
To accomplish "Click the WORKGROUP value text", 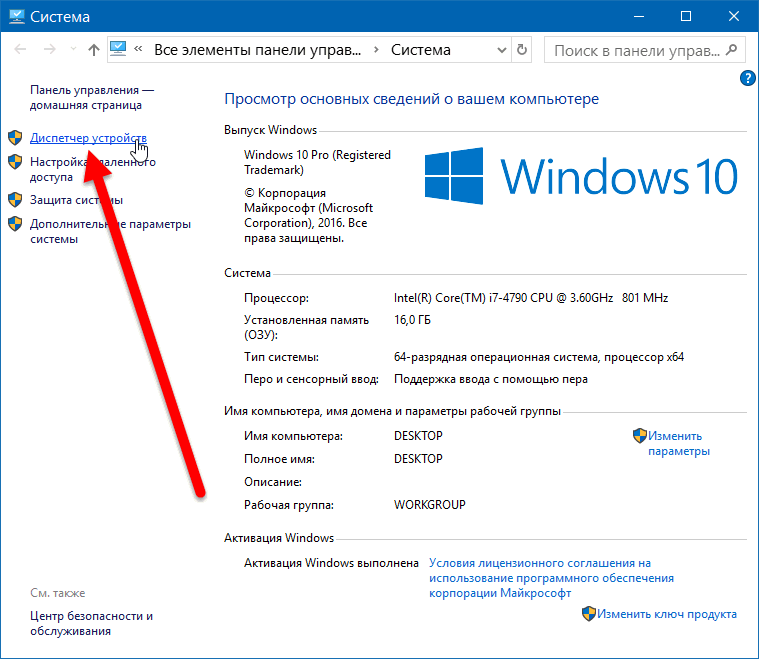I will point(429,505).
